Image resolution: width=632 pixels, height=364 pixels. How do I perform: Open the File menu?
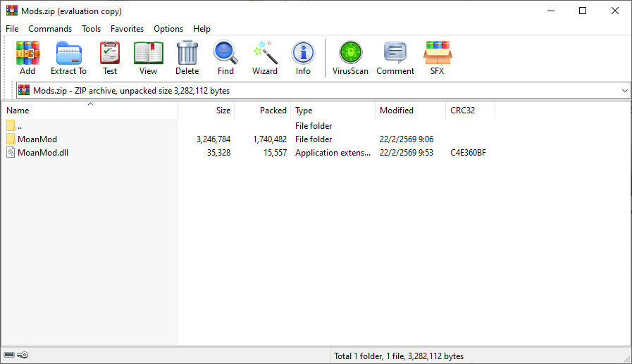click(x=12, y=29)
